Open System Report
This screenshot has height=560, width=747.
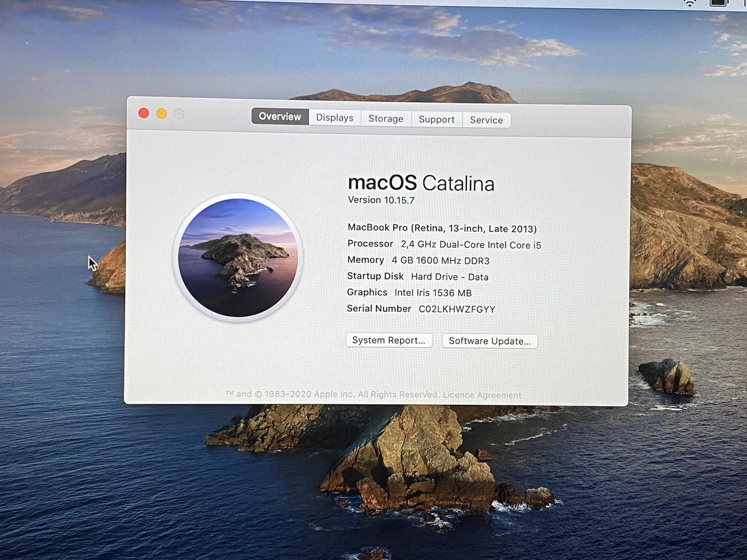click(388, 340)
